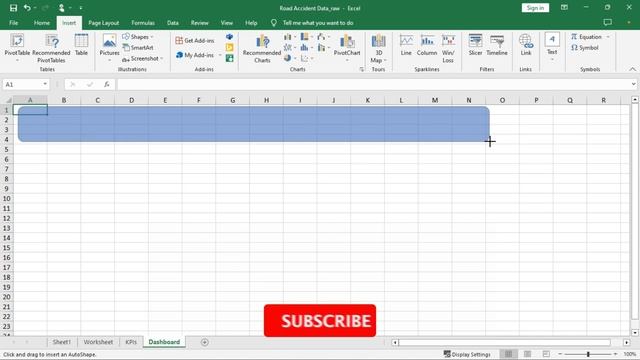Open the Text group dropdown
The width and height of the screenshot is (640, 360).
552,47
